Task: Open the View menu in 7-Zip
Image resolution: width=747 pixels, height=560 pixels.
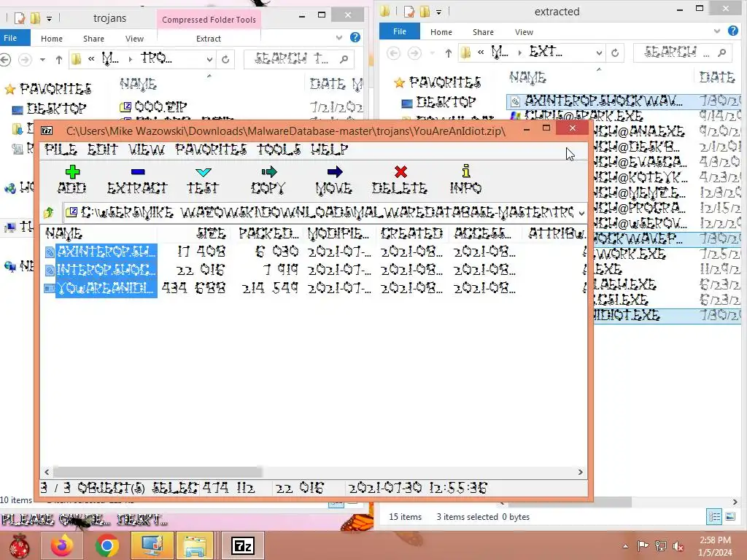Action: [x=146, y=149]
